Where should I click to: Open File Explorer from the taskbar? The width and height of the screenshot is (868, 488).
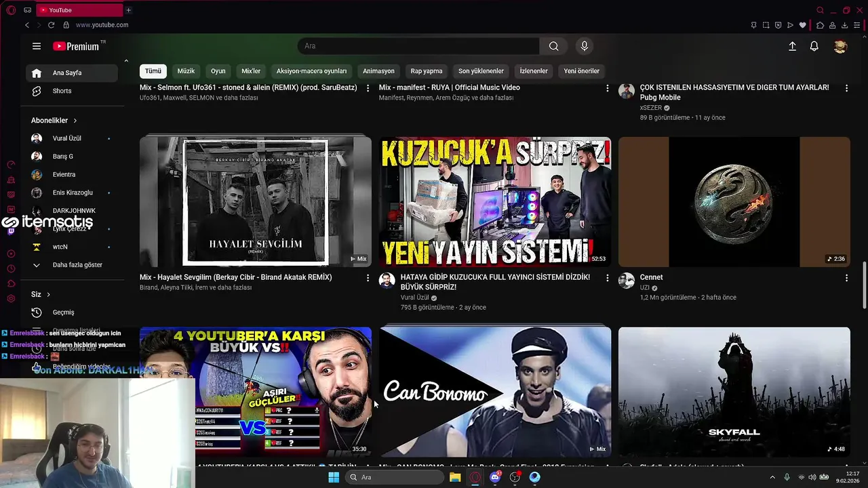(x=455, y=477)
